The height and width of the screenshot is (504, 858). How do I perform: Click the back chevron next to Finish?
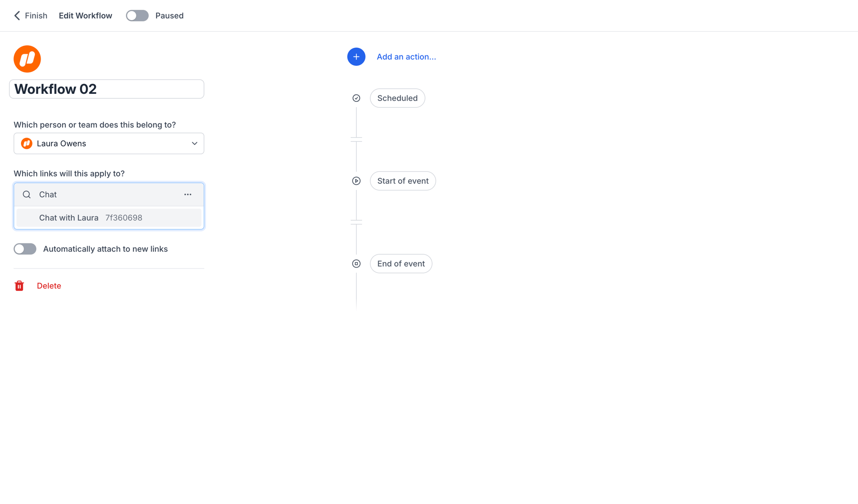(x=17, y=15)
